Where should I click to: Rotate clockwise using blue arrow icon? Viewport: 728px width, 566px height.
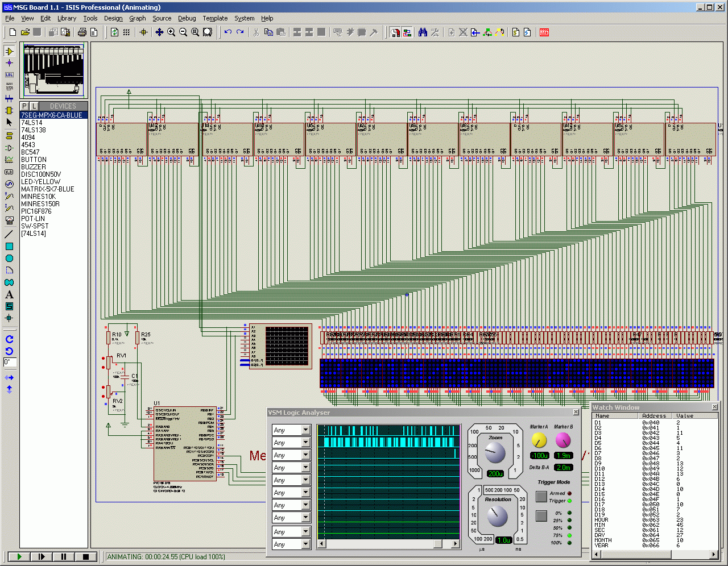(x=9, y=339)
